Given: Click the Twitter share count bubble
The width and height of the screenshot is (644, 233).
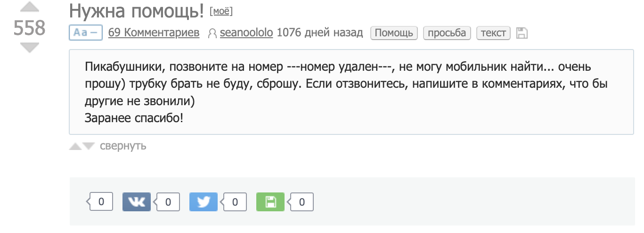Looking at the screenshot, I should [233, 202].
